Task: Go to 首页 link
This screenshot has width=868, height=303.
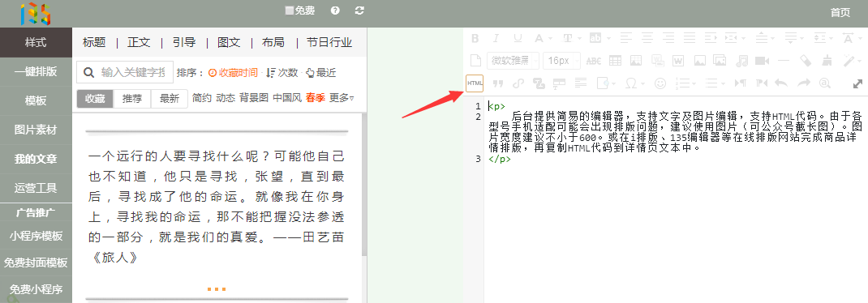Action: pos(840,13)
